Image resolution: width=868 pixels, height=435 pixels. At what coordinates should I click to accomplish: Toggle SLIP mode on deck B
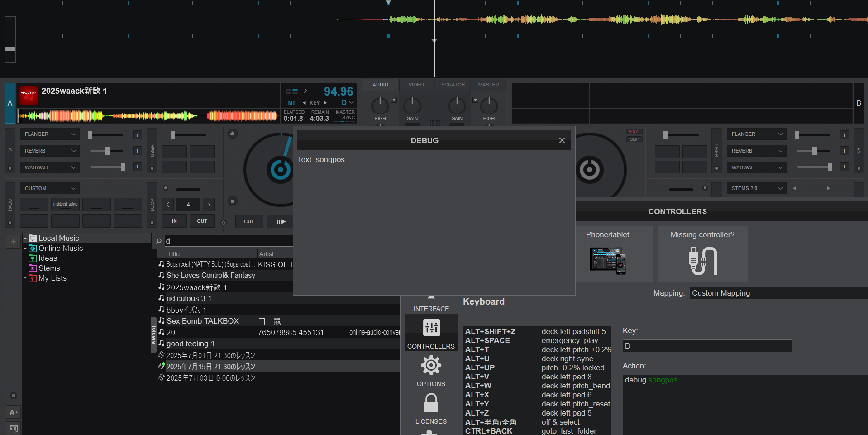click(x=634, y=139)
